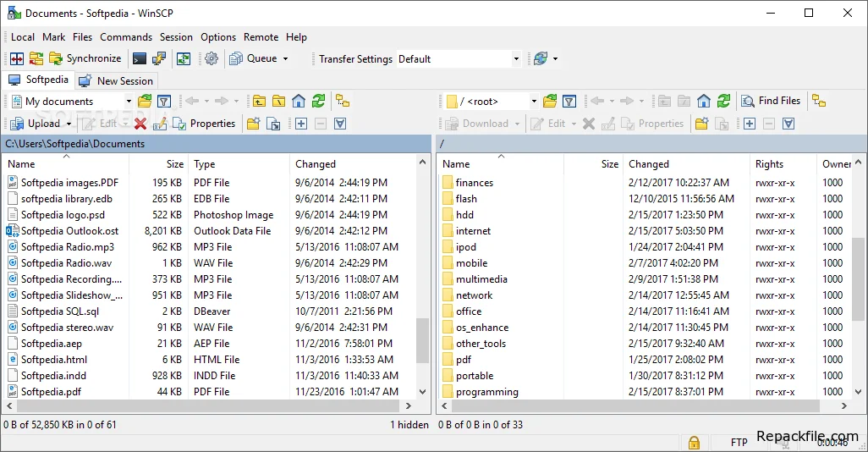Open the Local menu

(23, 37)
